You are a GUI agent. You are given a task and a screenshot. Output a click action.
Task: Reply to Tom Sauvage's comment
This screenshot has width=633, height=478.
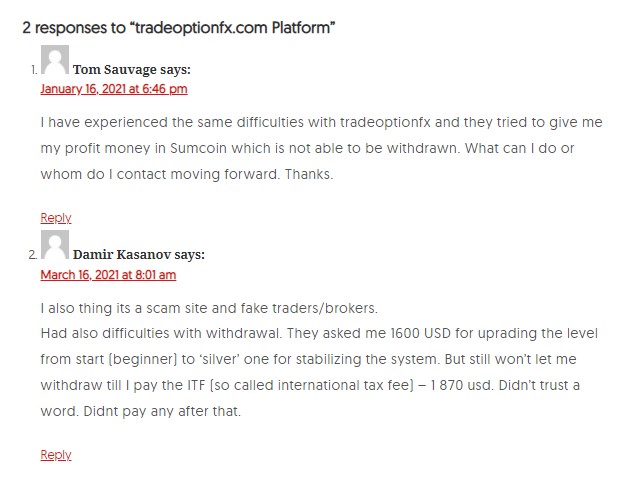pyautogui.click(x=56, y=218)
